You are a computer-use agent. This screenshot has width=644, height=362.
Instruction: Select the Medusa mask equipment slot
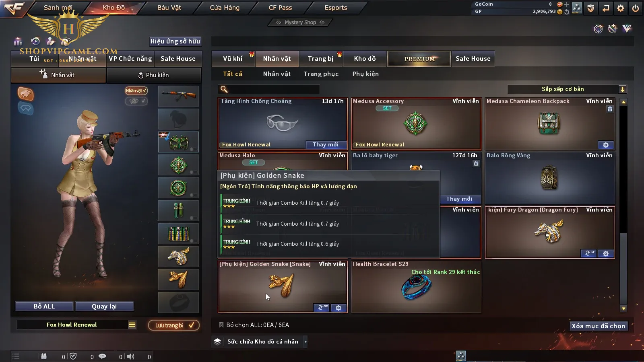178,142
